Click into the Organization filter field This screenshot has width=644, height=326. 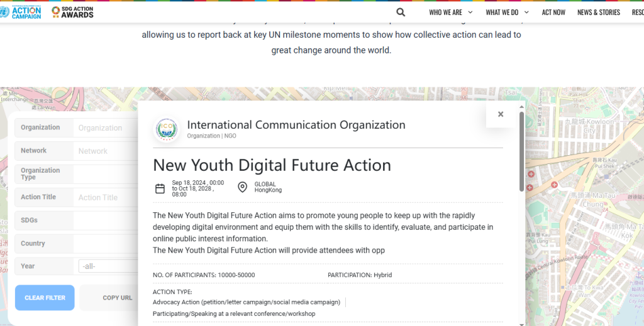[x=106, y=128]
